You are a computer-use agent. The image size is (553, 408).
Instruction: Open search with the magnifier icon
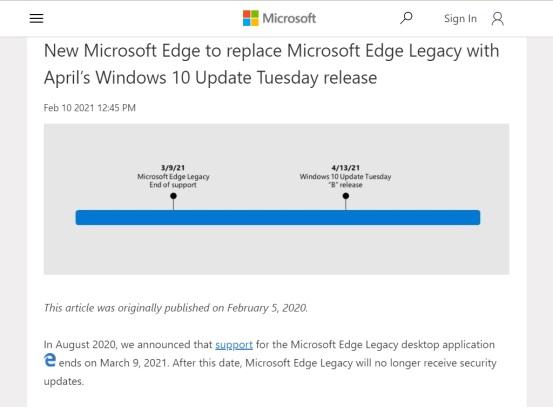(x=406, y=18)
